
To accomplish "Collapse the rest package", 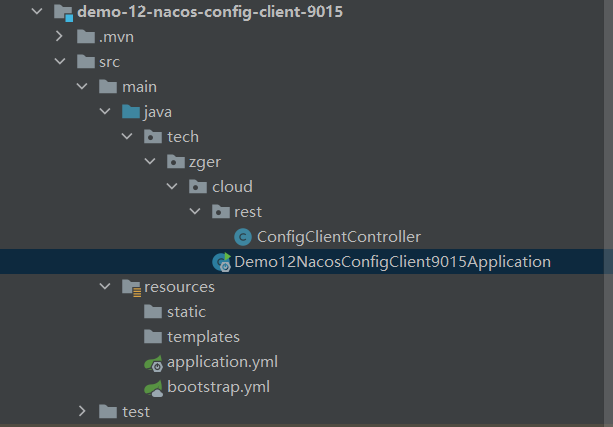I will pos(195,212).
